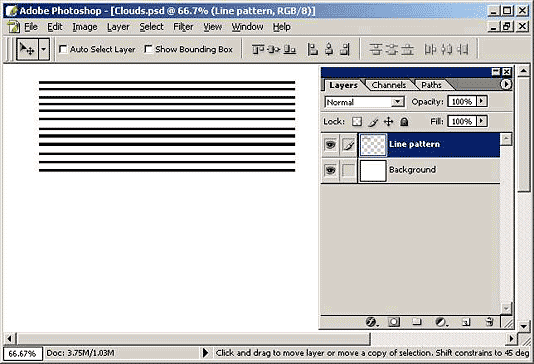
Task: Open the Help menu
Action: click(282, 27)
